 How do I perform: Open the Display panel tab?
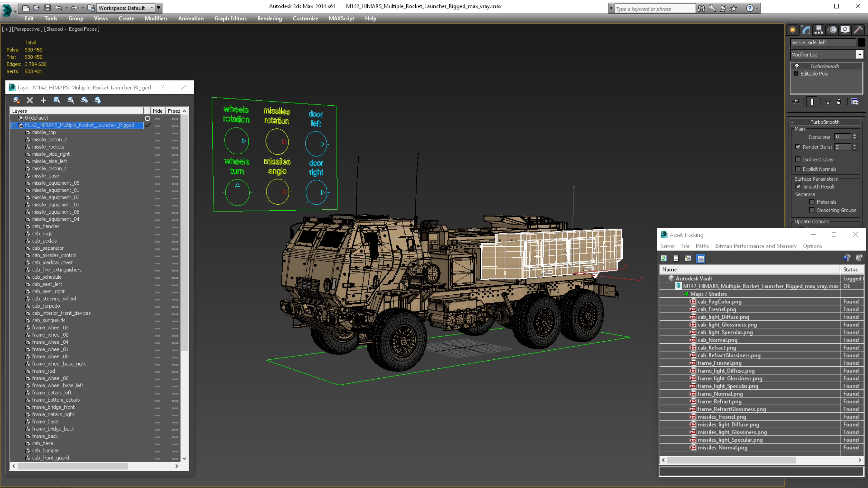pyautogui.click(x=845, y=30)
